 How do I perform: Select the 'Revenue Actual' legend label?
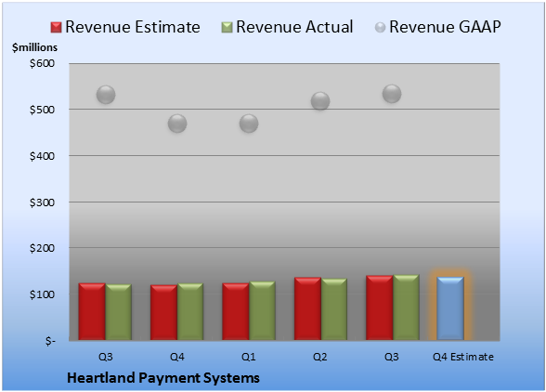294,27
